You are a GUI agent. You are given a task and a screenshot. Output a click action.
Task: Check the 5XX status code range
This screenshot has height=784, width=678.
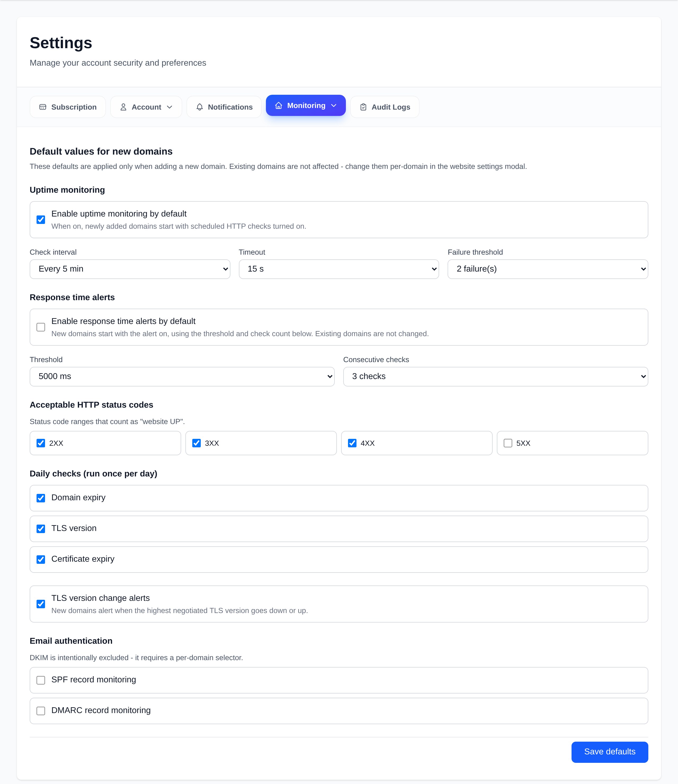pos(508,443)
